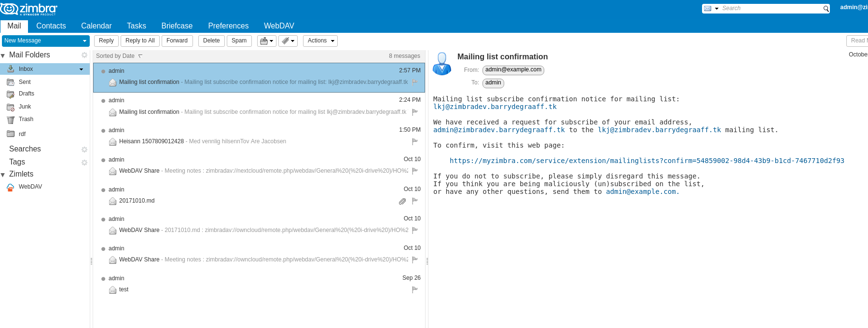Open the Mail Folders gear options
Image resolution: width=868 pixels, height=328 pixels.
point(84,55)
